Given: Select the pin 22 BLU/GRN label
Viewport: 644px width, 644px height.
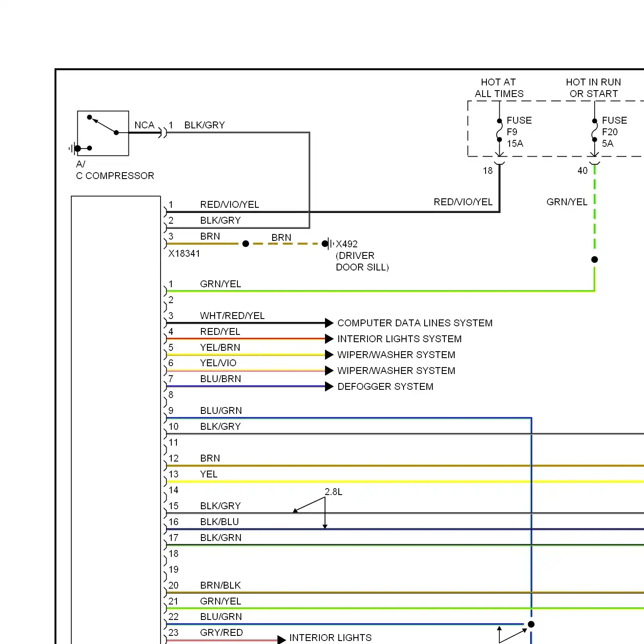Looking at the screenshot, I should [221, 617].
